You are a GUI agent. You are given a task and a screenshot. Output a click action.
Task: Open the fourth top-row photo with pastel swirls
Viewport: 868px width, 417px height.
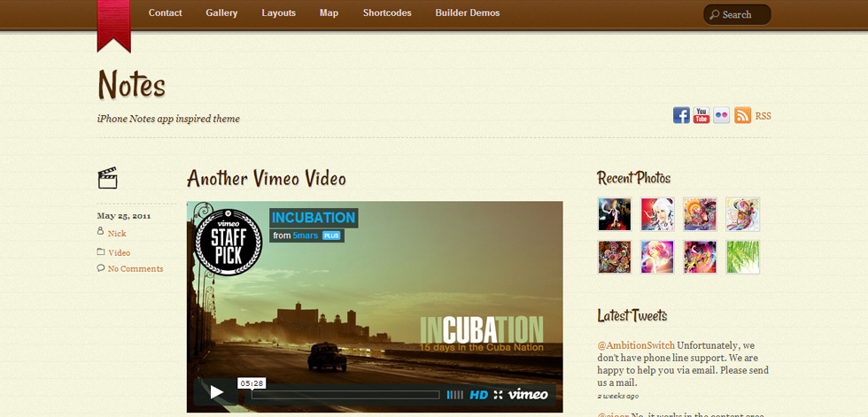(742, 214)
